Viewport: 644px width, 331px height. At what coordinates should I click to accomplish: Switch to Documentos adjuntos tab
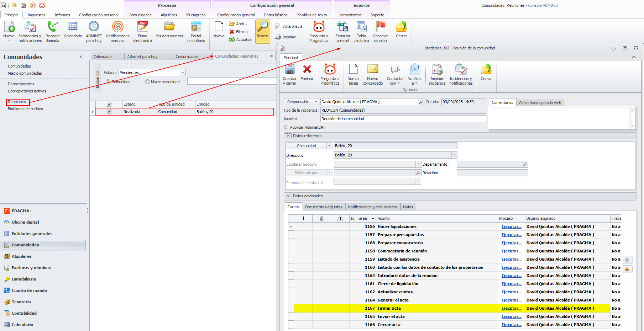tap(324, 207)
